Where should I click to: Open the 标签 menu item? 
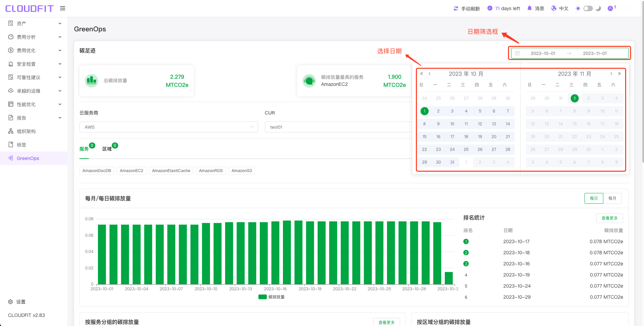pyautogui.click(x=34, y=145)
